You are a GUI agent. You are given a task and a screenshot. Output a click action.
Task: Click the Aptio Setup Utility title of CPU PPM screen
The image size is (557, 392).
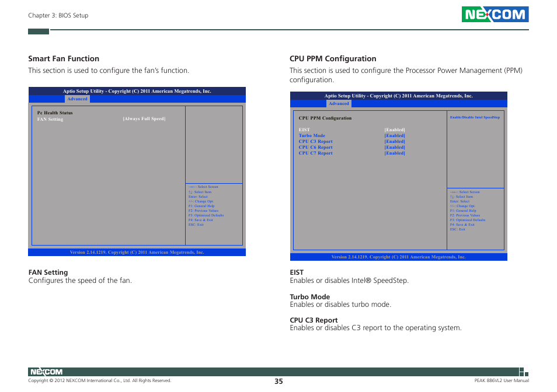[398, 96]
